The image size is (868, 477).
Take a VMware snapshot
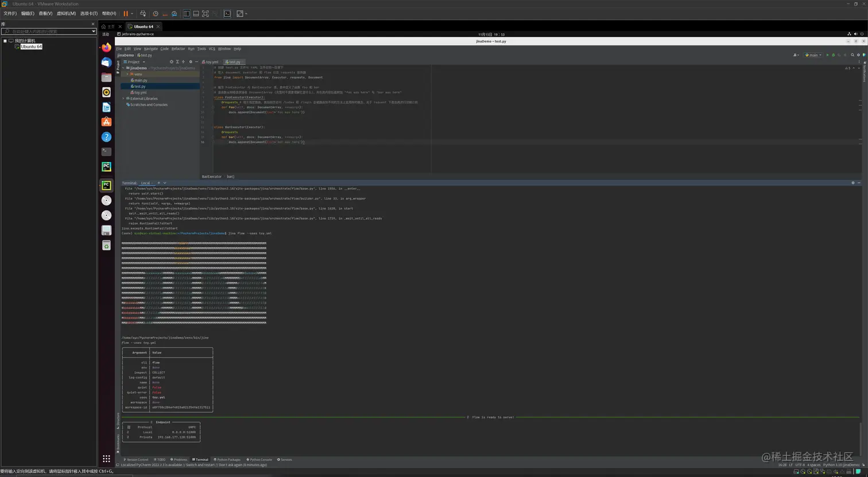(156, 14)
